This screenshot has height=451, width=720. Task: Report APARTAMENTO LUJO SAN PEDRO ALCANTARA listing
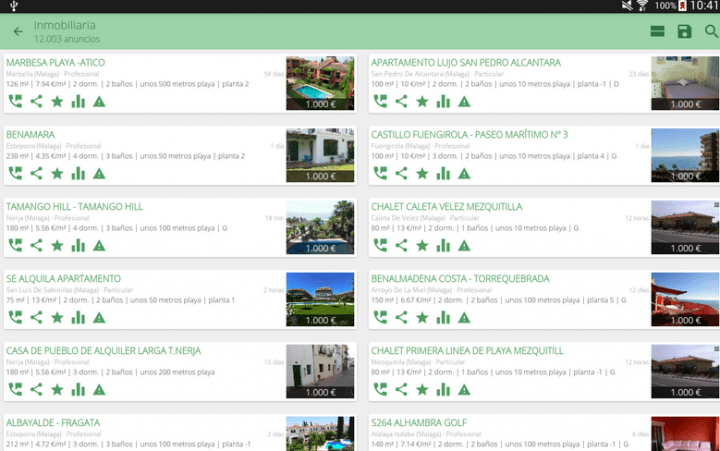point(464,101)
